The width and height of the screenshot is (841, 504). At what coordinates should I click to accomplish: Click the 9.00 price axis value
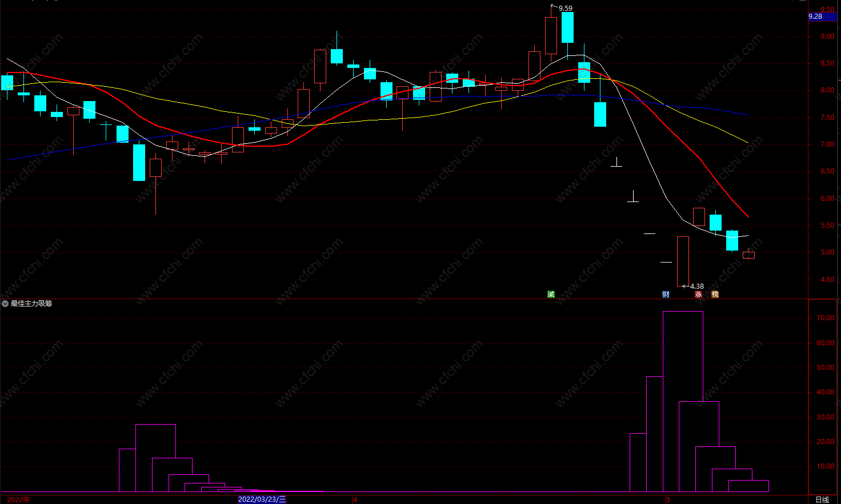click(827, 37)
